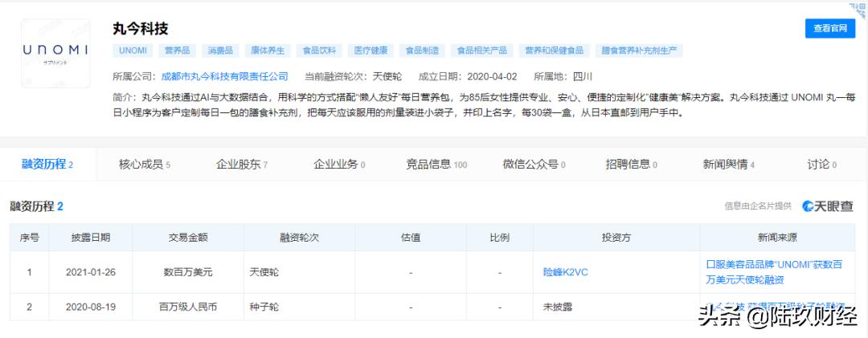Image resolution: width=868 pixels, height=338 pixels.
Task: Click the 2021-01-26 disclosure date cell
Action: coord(91,272)
